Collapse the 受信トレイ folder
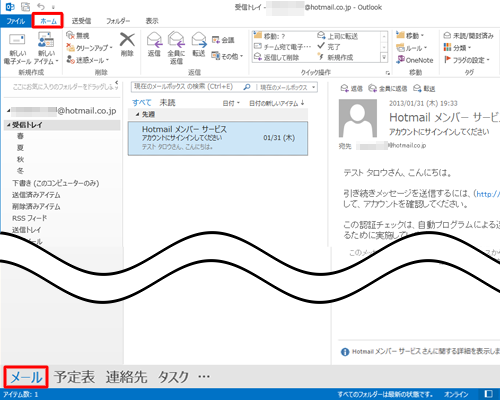This screenshot has width=500, height=400. 9,125
